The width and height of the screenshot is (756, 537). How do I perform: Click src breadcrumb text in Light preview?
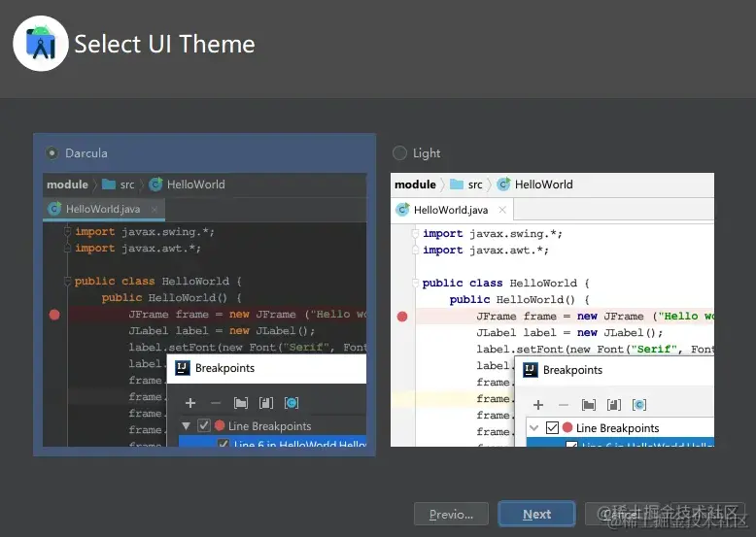[475, 185]
